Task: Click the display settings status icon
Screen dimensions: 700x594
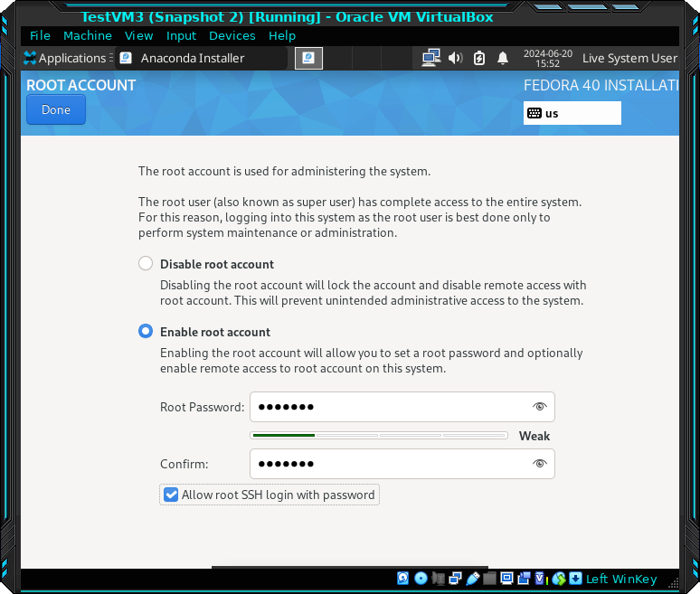Action: click(506, 579)
